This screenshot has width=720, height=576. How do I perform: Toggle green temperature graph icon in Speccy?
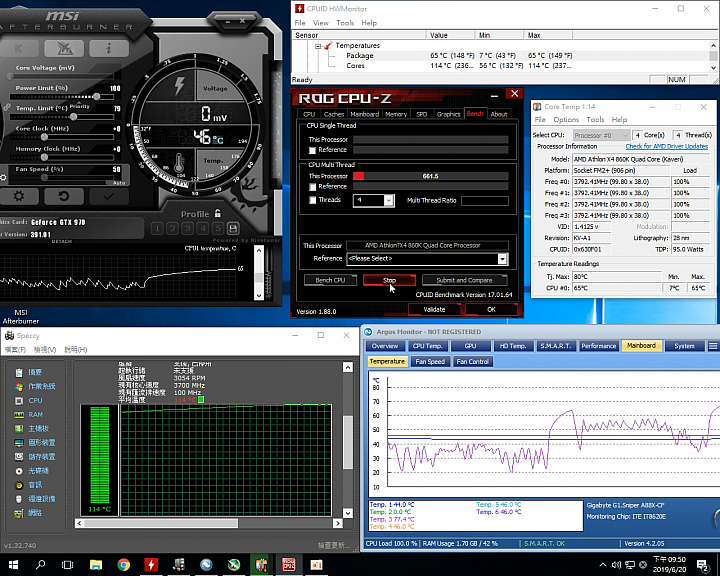pyautogui.click(x=201, y=400)
